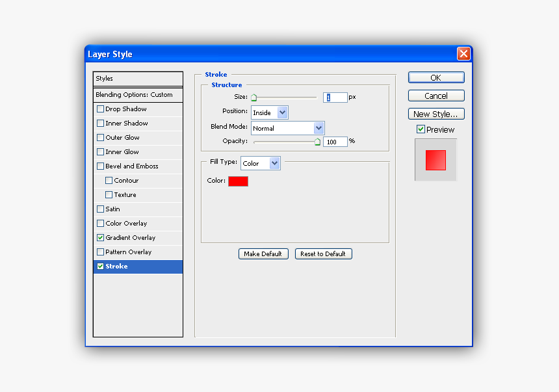Toggle the Satin checkbox

pyautogui.click(x=101, y=209)
